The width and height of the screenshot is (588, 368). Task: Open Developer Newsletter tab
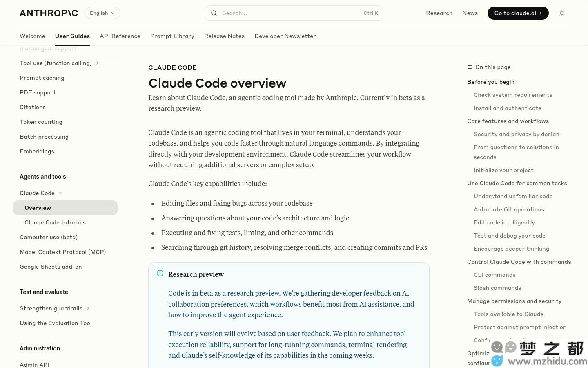[x=285, y=36]
